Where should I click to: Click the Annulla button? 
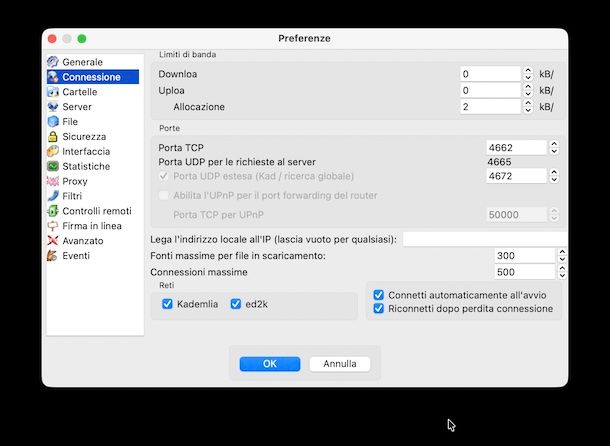coord(339,364)
